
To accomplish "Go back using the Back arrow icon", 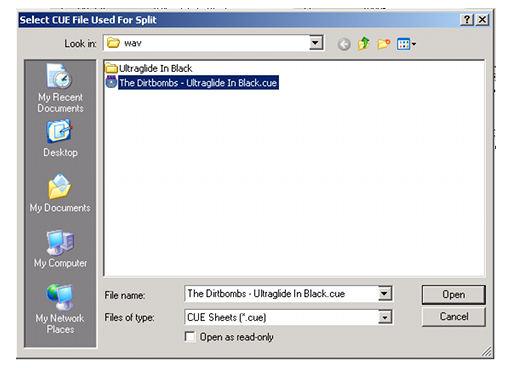I will point(344,44).
